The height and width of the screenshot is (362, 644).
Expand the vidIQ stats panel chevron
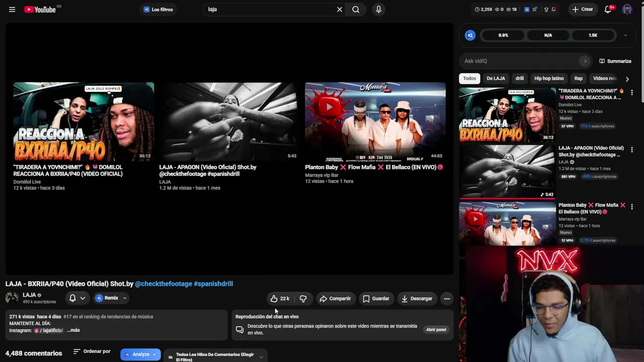(x=625, y=35)
